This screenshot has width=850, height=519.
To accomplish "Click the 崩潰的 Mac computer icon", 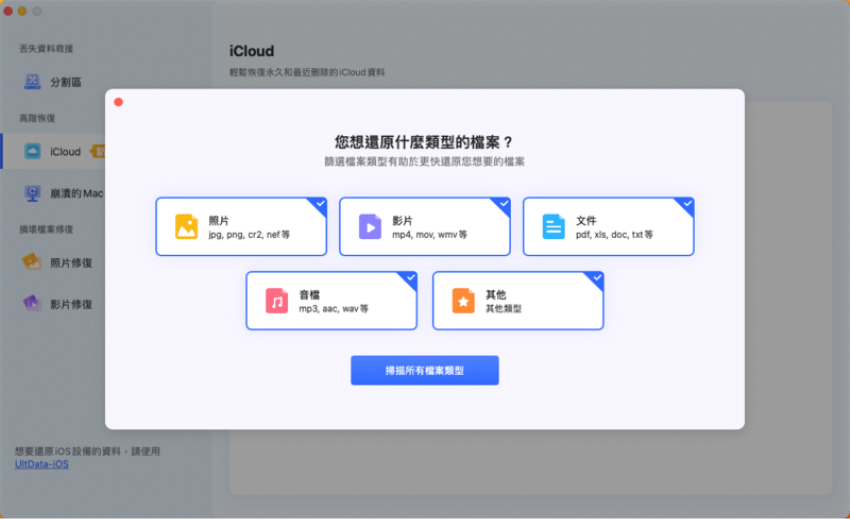I will (32, 193).
